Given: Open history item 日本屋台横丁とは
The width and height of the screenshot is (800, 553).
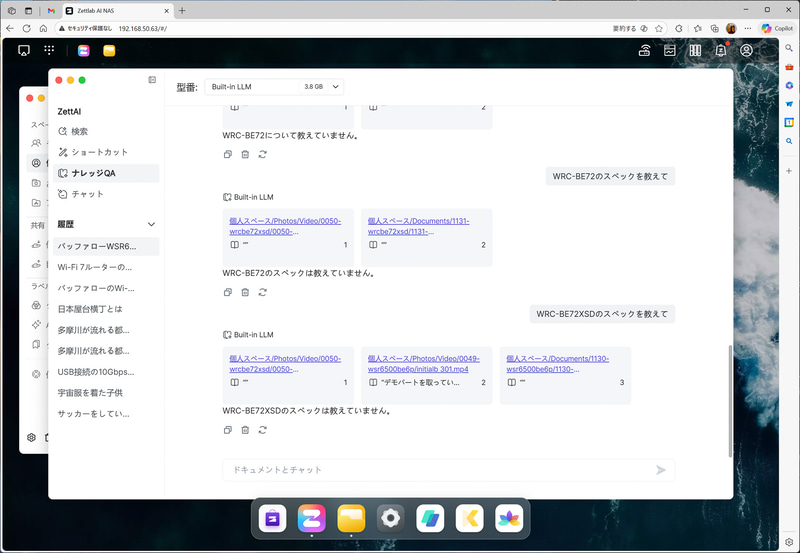Looking at the screenshot, I should 106,309.
